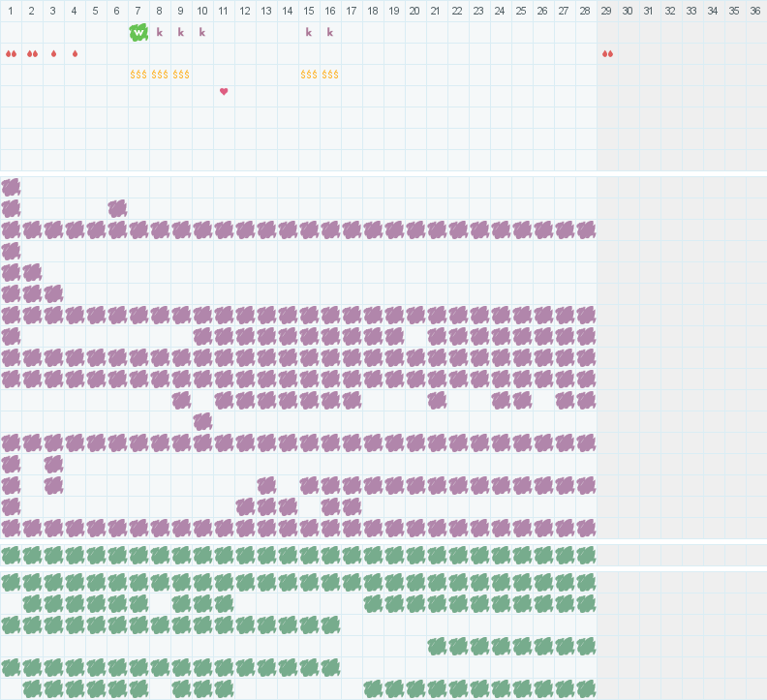The image size is (767, 700).
Task: Select the 'k' marker under day 10
Action: 202,32
